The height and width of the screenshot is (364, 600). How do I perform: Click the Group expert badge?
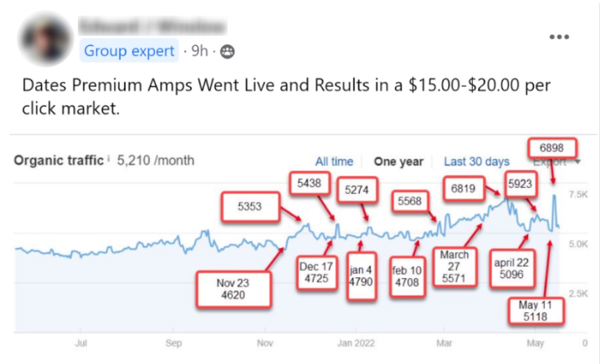point(129,51)
